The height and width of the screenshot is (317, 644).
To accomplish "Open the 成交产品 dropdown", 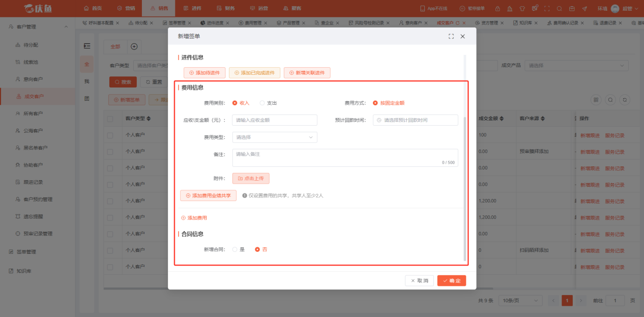I will tap(577, 66).
